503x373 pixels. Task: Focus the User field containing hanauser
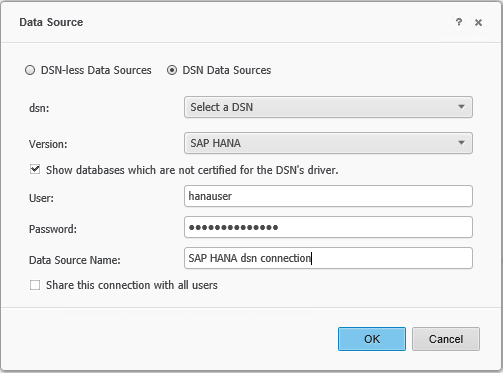click(x=328, y=196)
